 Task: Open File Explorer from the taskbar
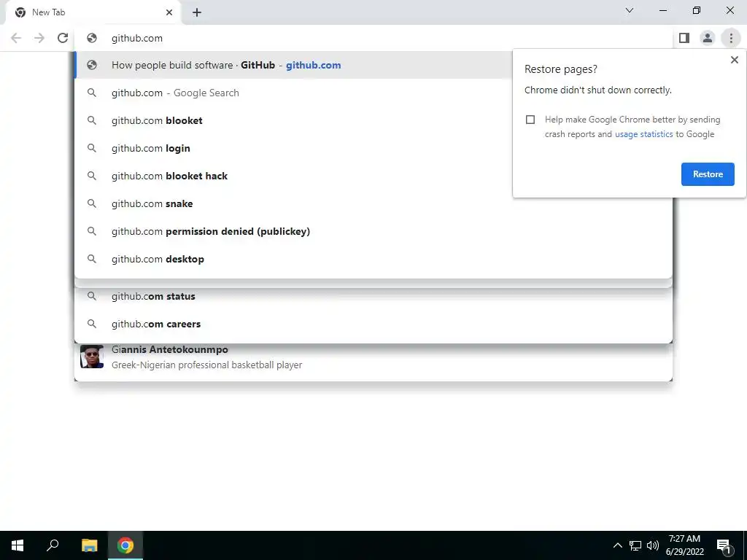[x=89, y=545]
